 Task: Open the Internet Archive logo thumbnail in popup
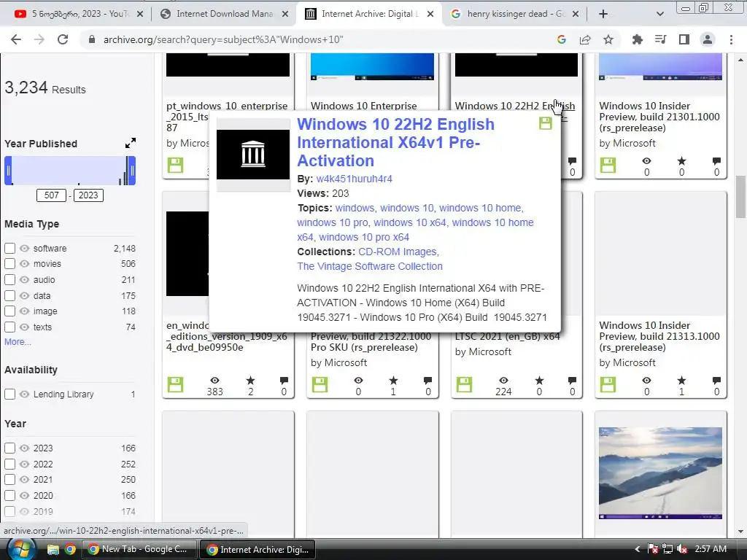[x=253, y=155]
